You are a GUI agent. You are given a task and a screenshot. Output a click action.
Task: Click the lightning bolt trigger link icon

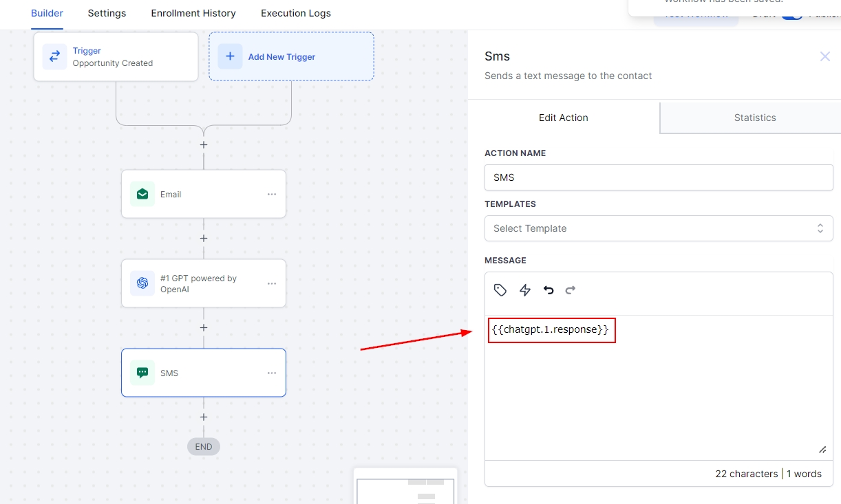pos(525,290)
